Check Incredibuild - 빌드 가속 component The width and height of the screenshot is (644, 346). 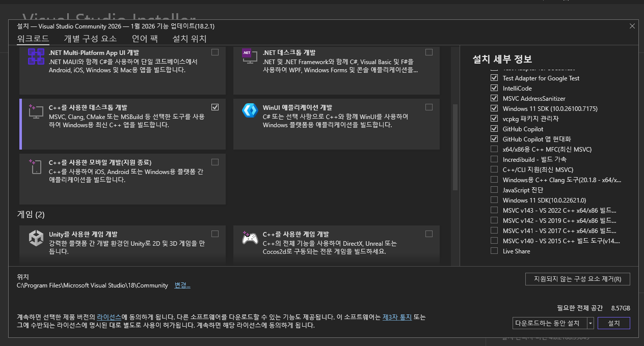(494, 159)
